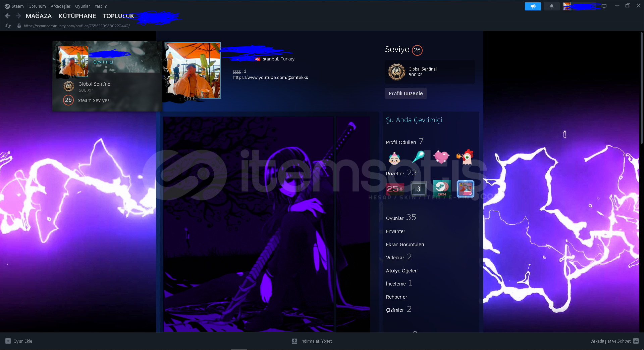Click the level 26 circle beside Steam Seviyesi
This screenshot has height=350, width=644.
pos(68,100)
